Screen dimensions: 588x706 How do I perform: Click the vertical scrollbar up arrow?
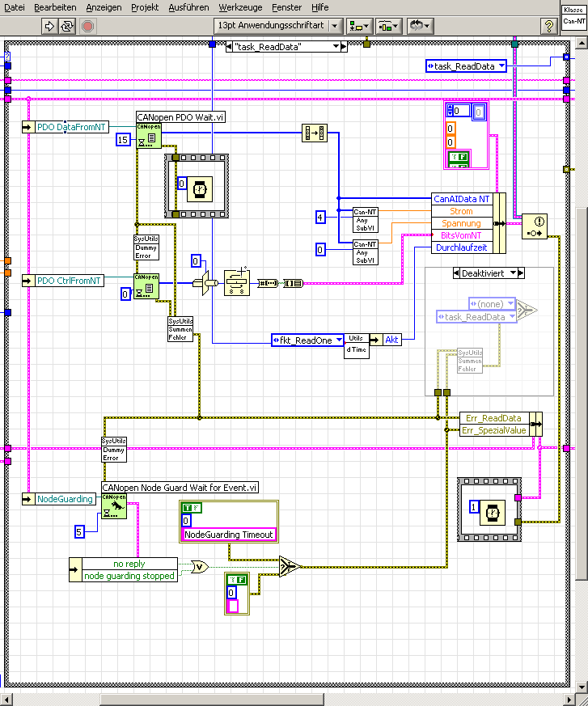[582, 43]
